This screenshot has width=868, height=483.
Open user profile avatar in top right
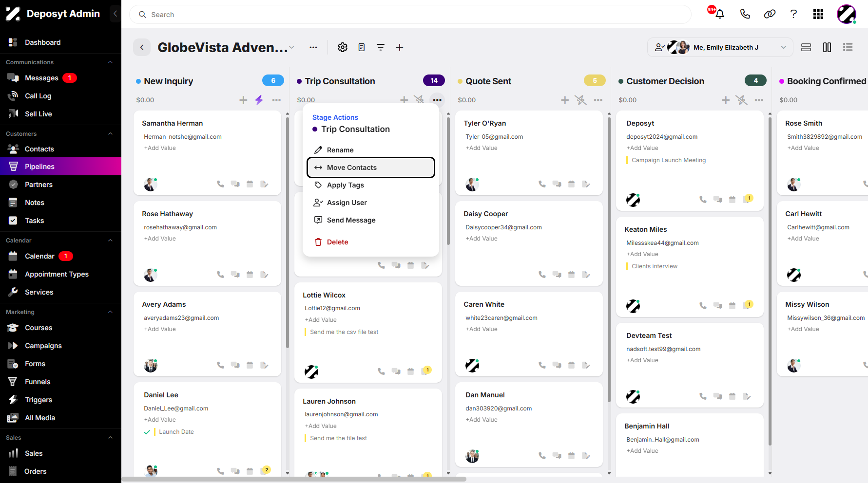[x=847, y=14]
